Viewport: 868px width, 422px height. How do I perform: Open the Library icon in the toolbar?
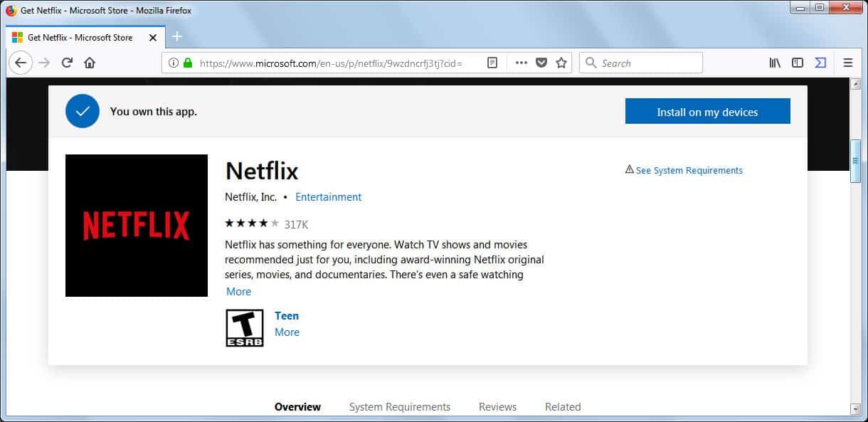(x=774, y=63)
